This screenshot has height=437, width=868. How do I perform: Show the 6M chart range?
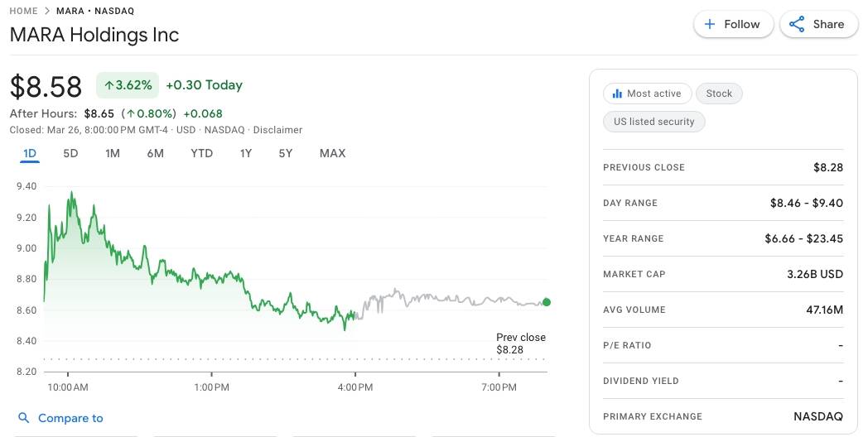point(156,153)
